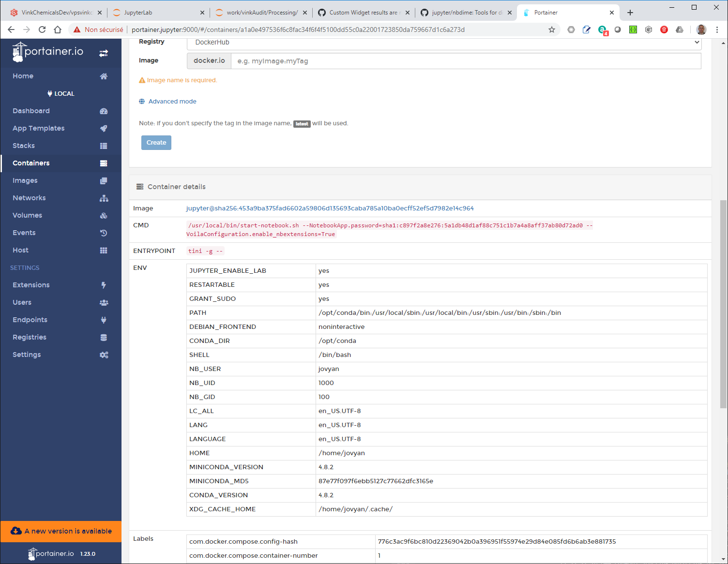
Task: Click the MINICONDA_MD5 hash value
Action: tap(376, 481)
